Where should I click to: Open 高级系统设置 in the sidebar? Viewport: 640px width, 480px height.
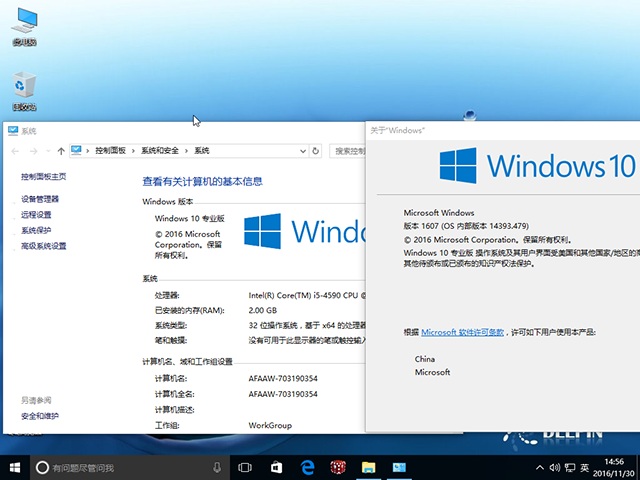[x=44, y=245]
